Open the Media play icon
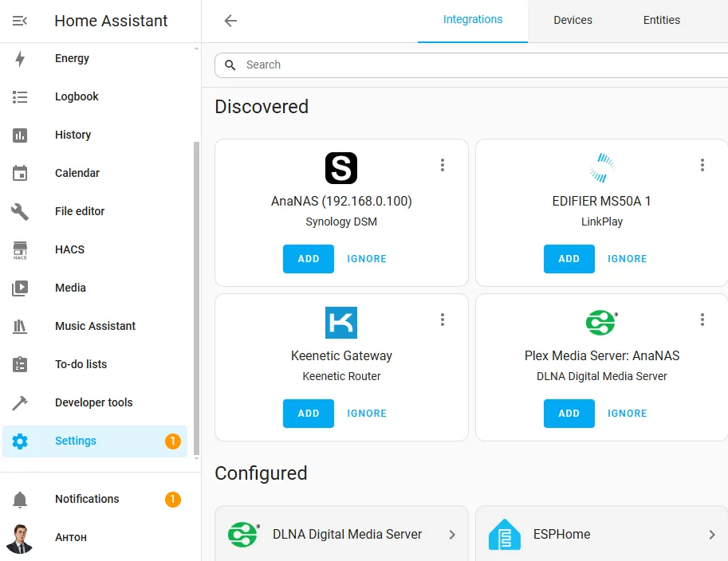This screenshot has height=561, width=728. [19, 288]
